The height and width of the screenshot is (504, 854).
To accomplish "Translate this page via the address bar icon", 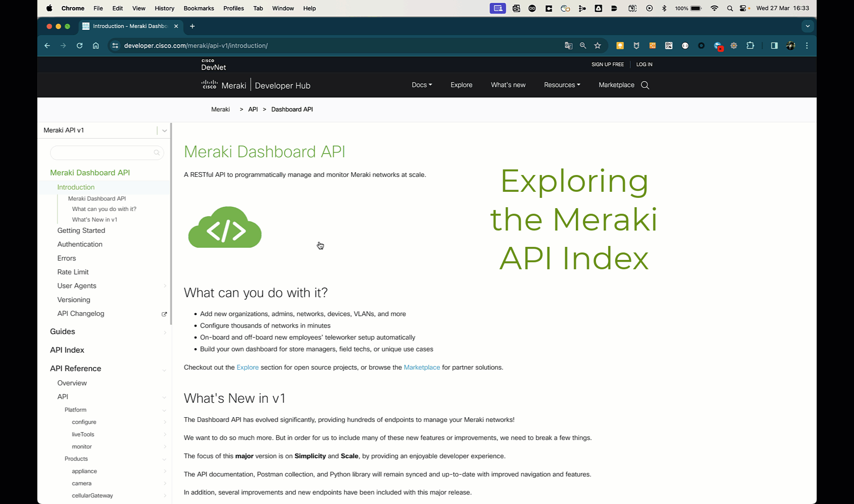I will 568,45.
